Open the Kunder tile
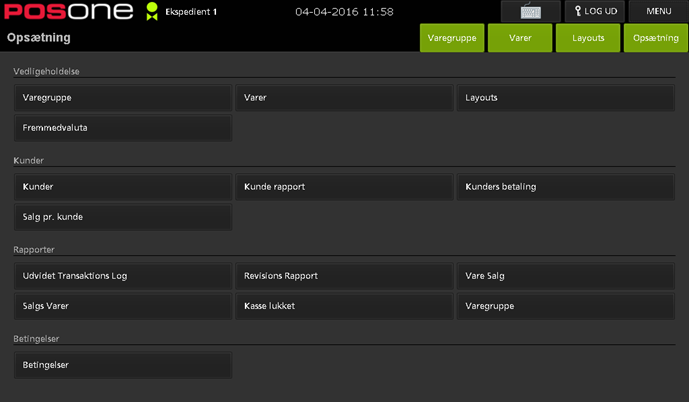The width and height of the screenshot is (689, 402). [123, 187]
